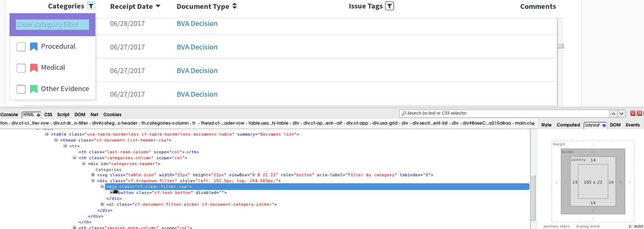Viewport: 644px width, 229px height.
Task: Click the document list scrollbar thumb
Action: [560, 46]
